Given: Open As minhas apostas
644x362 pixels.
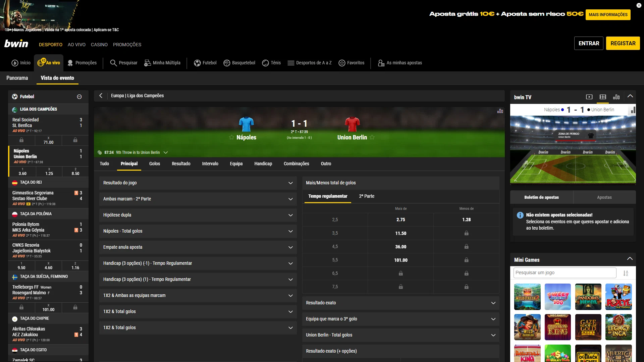Looking at the screenshot, I should (400, 63).
